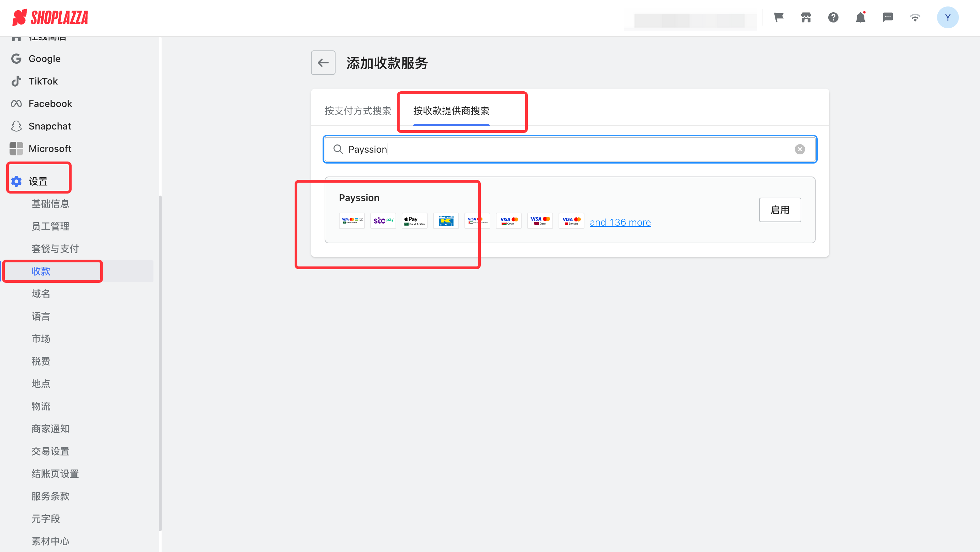The height and width of the screenshot is (552, 980).
Task: Select 收款 in settings submenu
Action: pyautogui.click(x=41, y=271)
